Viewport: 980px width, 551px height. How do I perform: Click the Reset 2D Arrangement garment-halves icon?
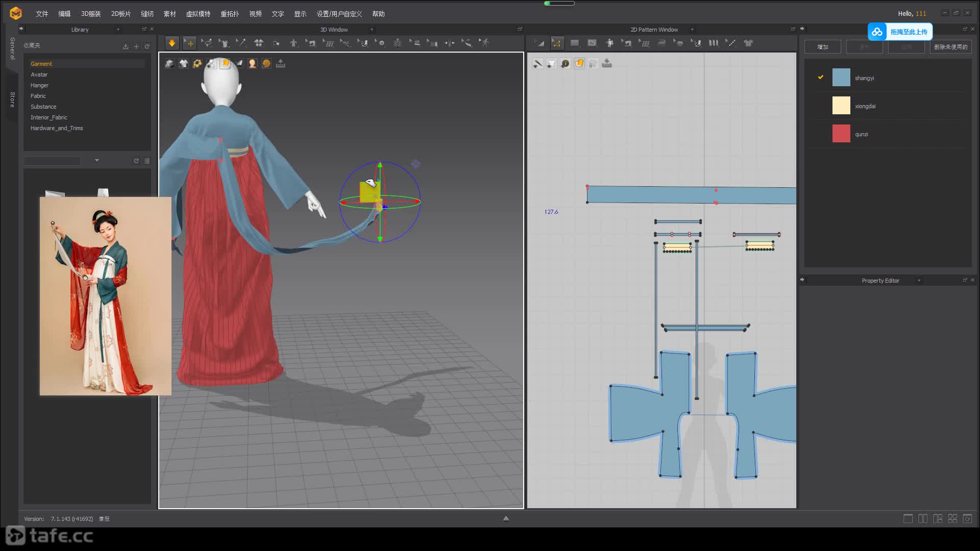259,43
